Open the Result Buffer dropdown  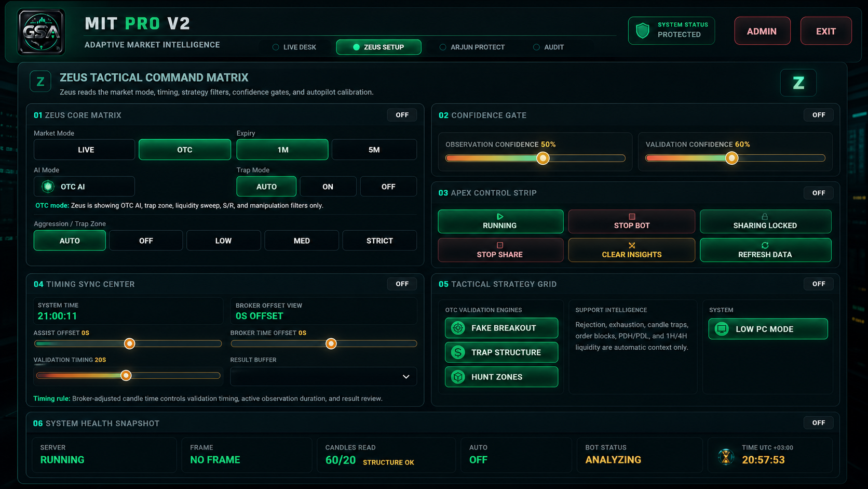coord(323,377)
